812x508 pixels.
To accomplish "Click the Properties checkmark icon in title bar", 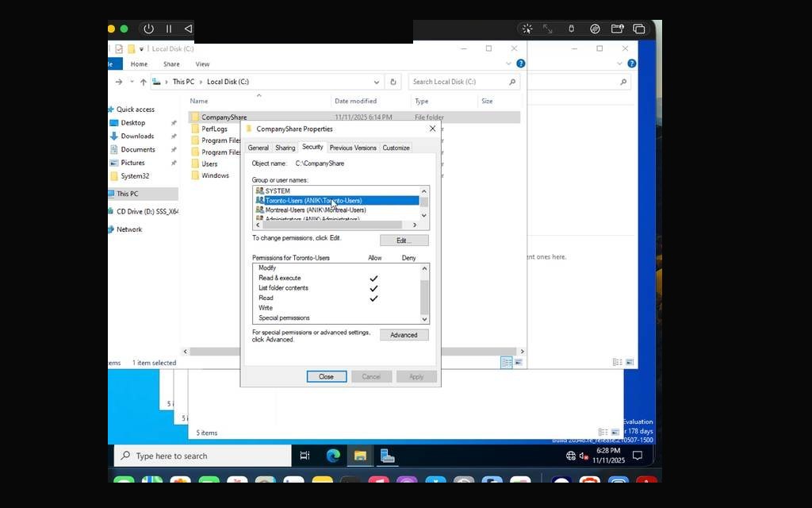I will (x=119, y=48).
